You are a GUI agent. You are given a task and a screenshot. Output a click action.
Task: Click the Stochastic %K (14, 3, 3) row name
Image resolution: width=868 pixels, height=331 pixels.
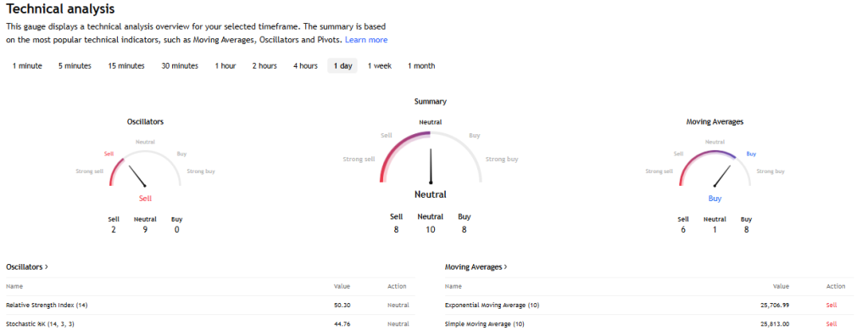(40, 324)
